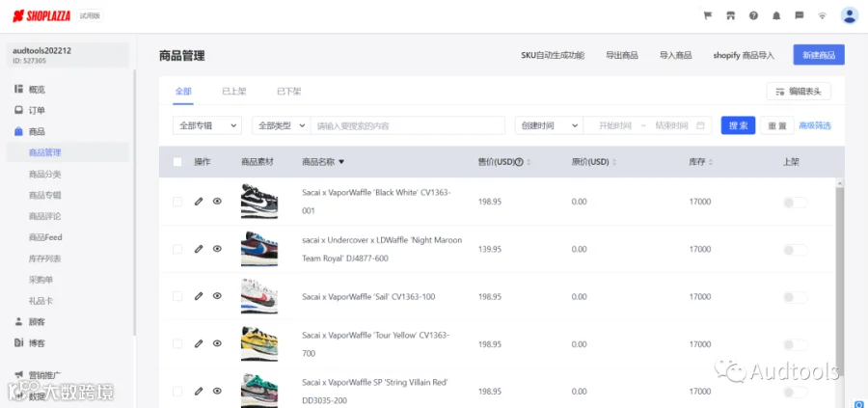Click the 售价(USD) help question mark icon
Viewport: 868px width, 408px height.
pyautogui.click(x=519, y=162)
